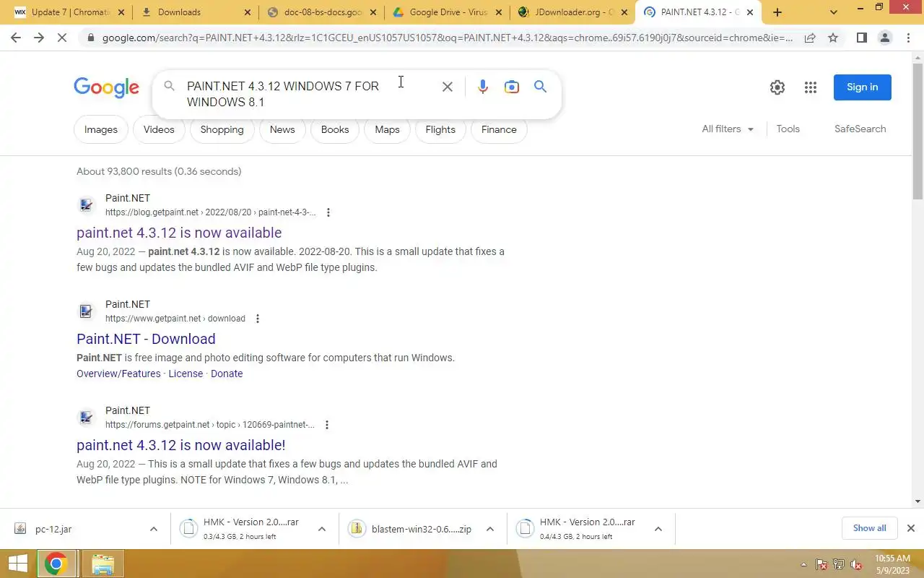924x578 pixels.
Task: Open 'paint.net 4.3.12 is now available' blog link
Action: (179, 233)
